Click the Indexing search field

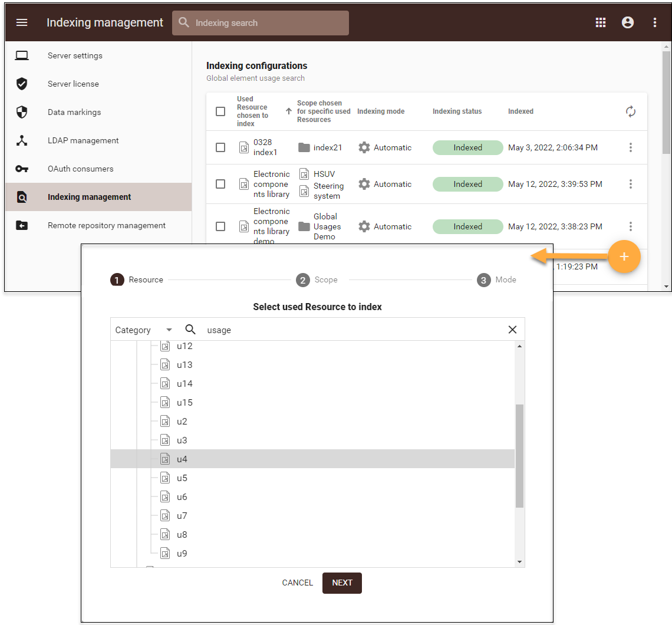tap(261, 23)
